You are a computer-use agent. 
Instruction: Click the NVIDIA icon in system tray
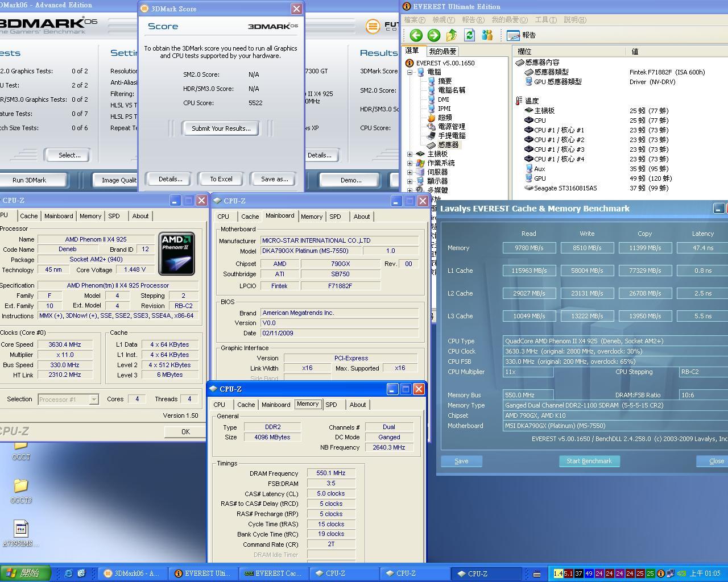[681, 573]
